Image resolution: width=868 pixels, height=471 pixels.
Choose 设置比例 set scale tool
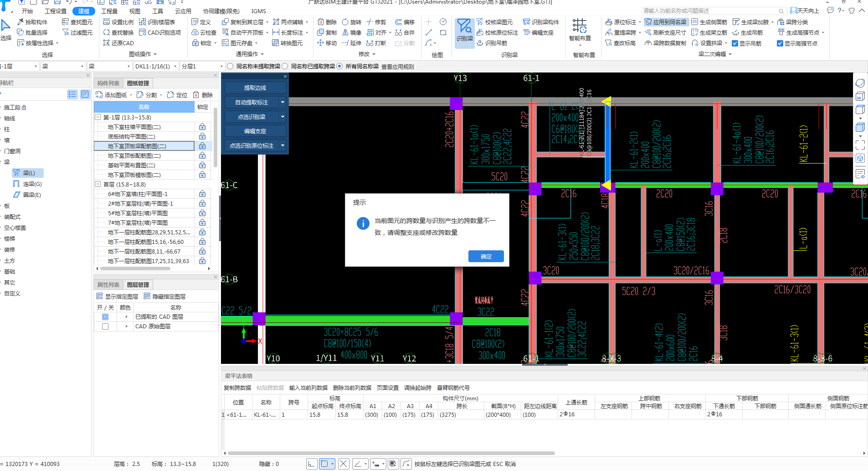(x=118, y=22)
